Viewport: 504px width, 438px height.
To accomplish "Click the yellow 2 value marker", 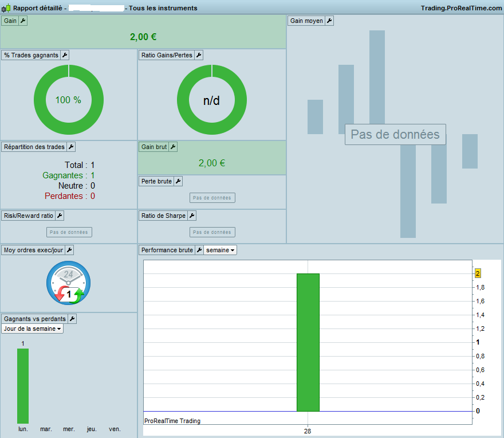I will click(x=478, y=273).
